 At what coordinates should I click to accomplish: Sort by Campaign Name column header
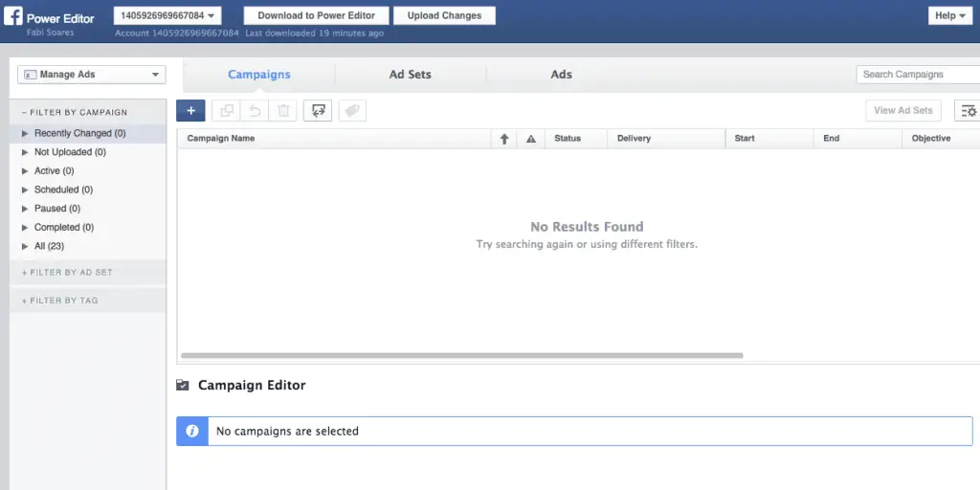tap(334, 139)
